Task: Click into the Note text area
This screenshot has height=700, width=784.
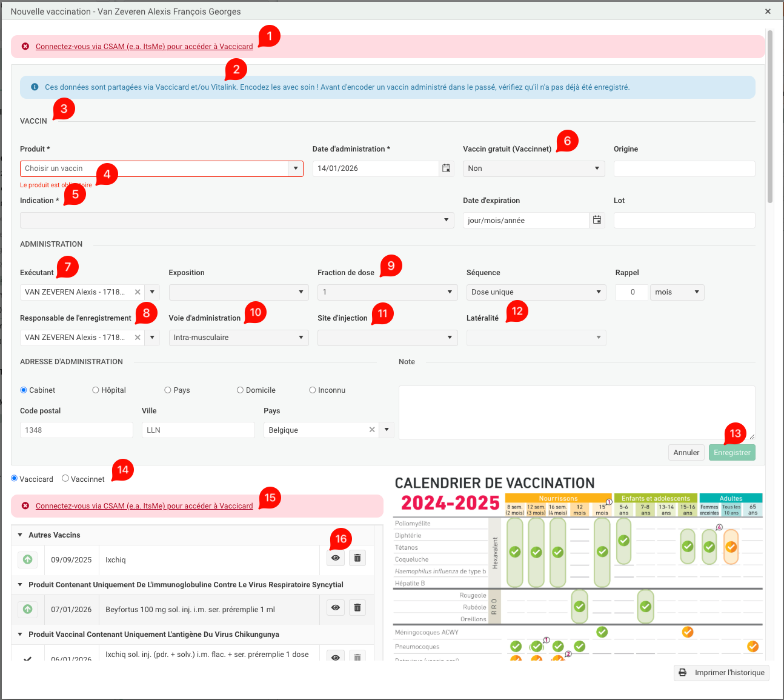Action: pyautogui.click(x=576, y=412)
